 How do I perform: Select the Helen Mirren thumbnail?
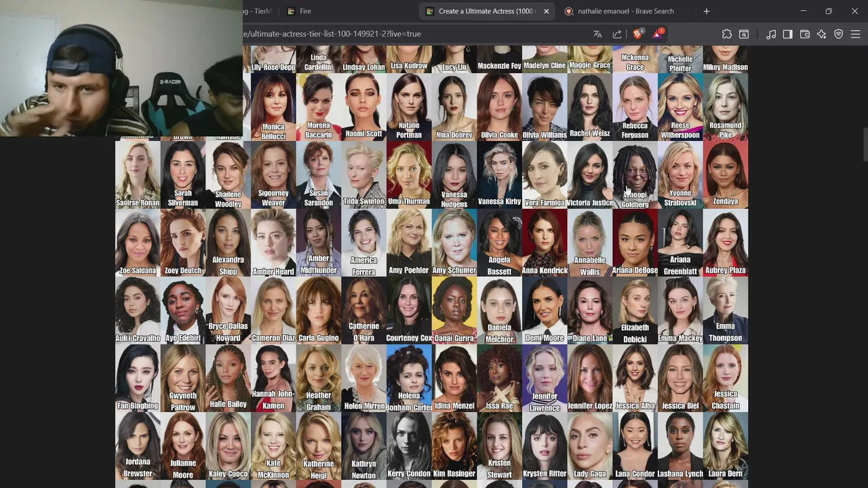(363, 378)
